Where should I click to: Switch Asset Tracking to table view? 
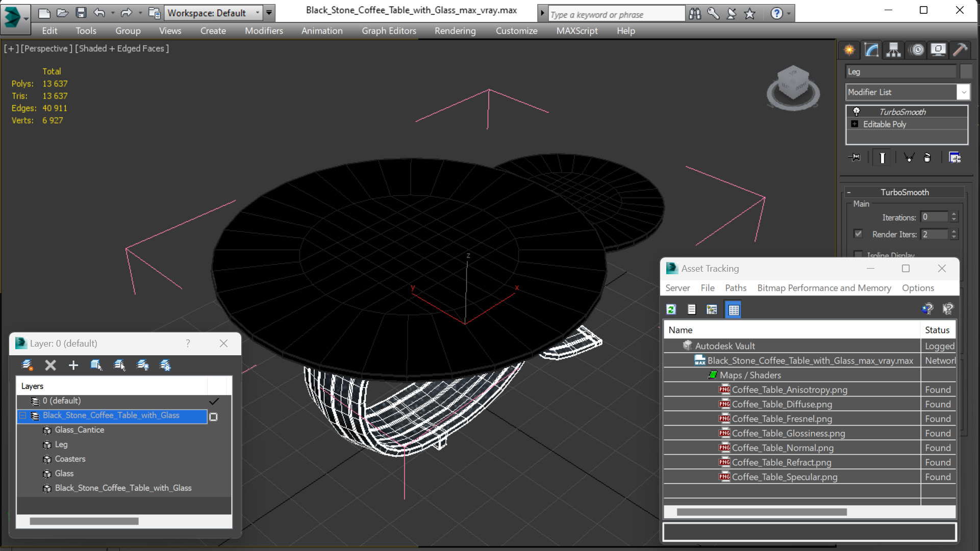(x=734, y=309)
